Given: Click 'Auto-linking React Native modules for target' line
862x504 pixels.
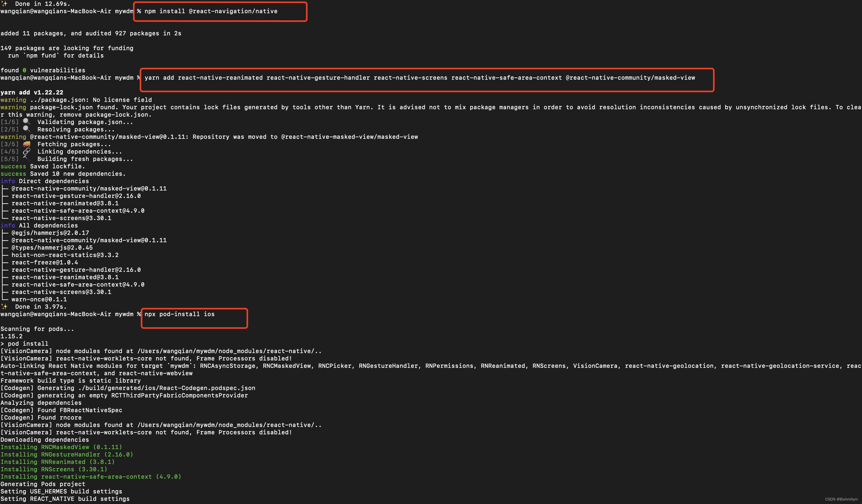Looking at the screenshot, I should coord(431,366).
